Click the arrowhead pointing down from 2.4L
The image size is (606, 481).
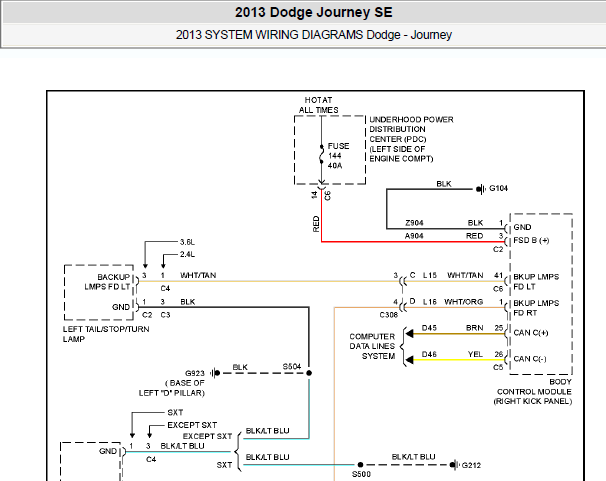coord(163,266)
